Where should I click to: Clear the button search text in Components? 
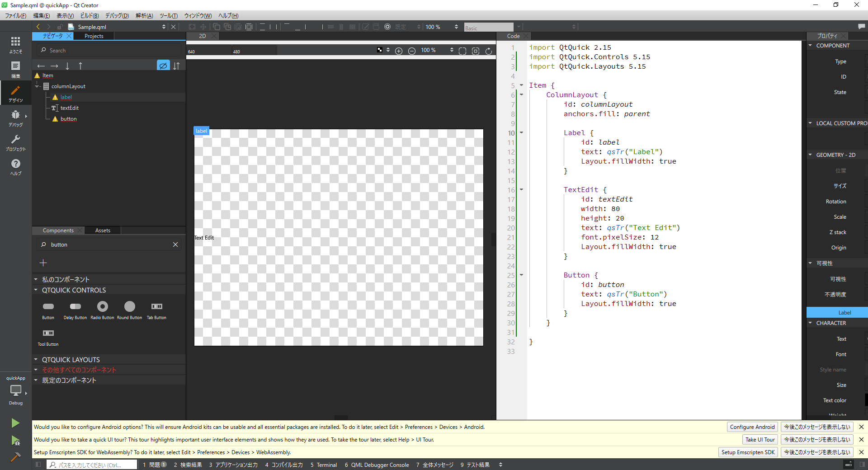pyautogui.click(x=175, y=244)
